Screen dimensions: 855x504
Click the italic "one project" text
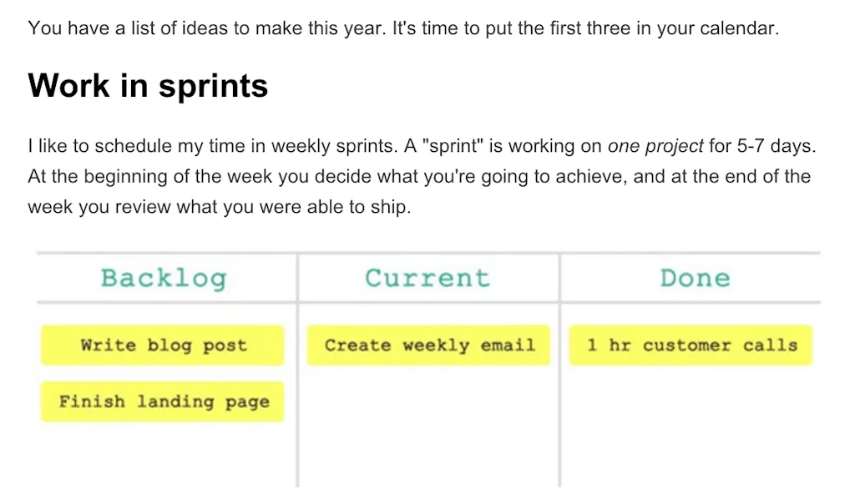[655, 147]
